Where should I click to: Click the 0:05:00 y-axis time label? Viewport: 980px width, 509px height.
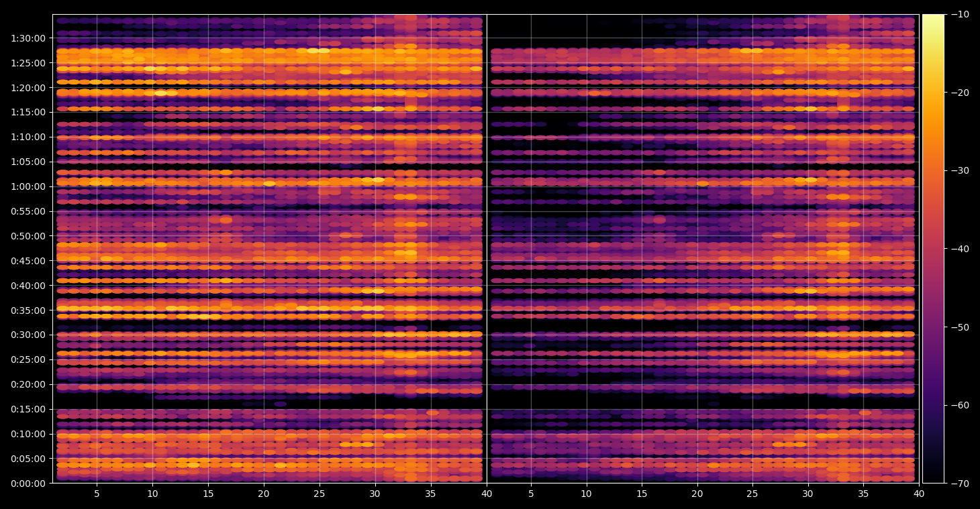[28, 459]
